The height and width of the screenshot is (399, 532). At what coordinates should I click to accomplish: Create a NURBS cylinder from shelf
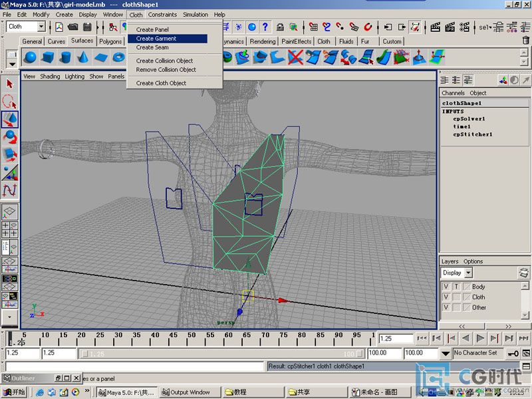[x=66, y=57]
